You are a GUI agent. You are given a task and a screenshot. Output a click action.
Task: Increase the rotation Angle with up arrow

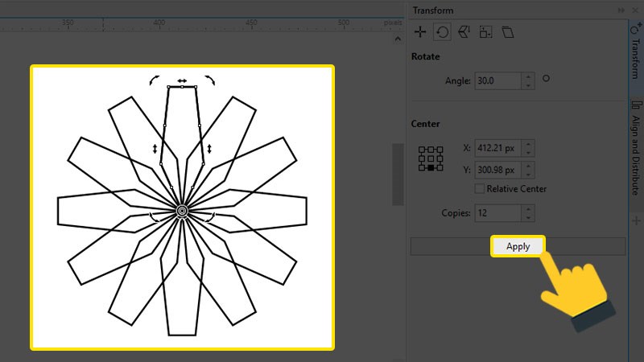[528, 76]
